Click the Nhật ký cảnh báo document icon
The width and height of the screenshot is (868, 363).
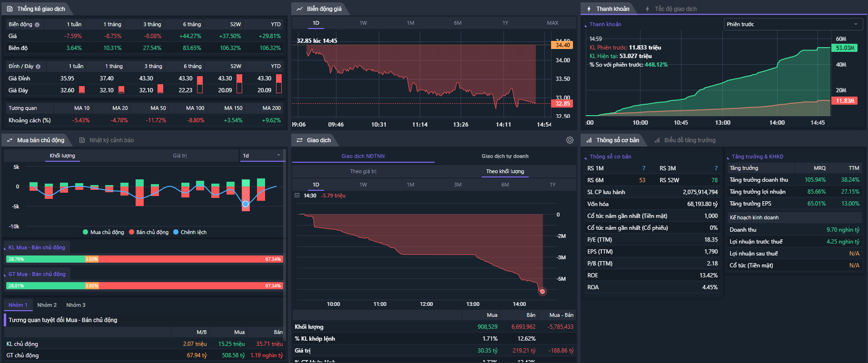(x=82, y=140)
